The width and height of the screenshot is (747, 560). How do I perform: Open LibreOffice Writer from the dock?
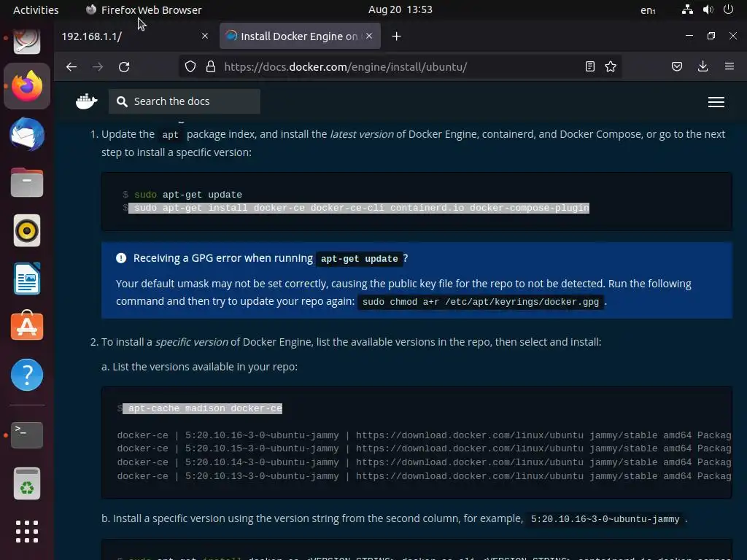point(27,279)
